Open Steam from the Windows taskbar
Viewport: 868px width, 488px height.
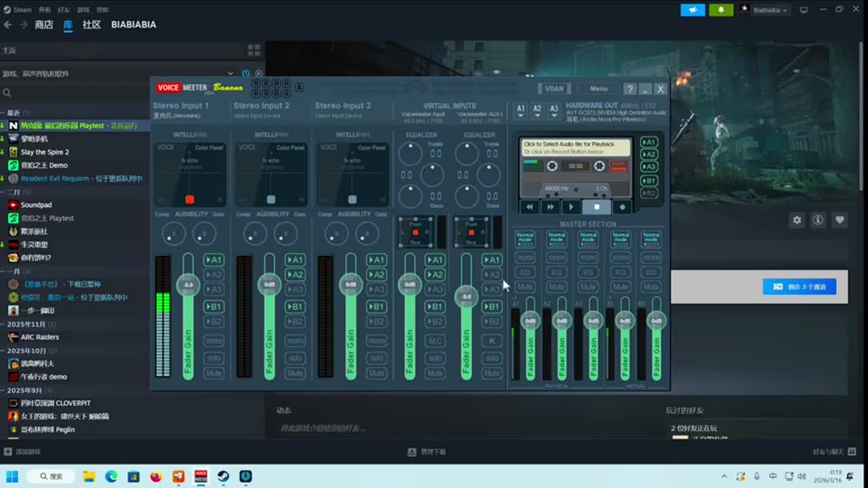pyautogui.click(x=223, y=476)
